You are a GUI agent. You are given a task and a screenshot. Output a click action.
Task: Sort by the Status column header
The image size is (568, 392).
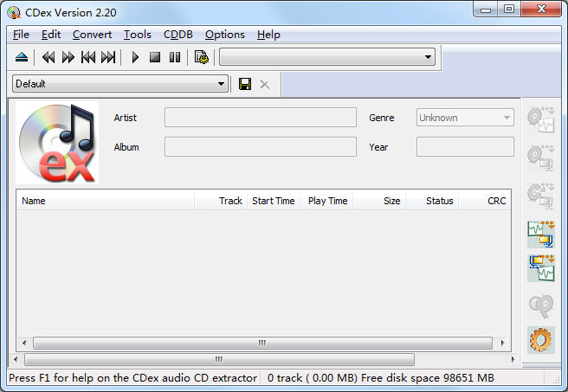click(432, 201)
